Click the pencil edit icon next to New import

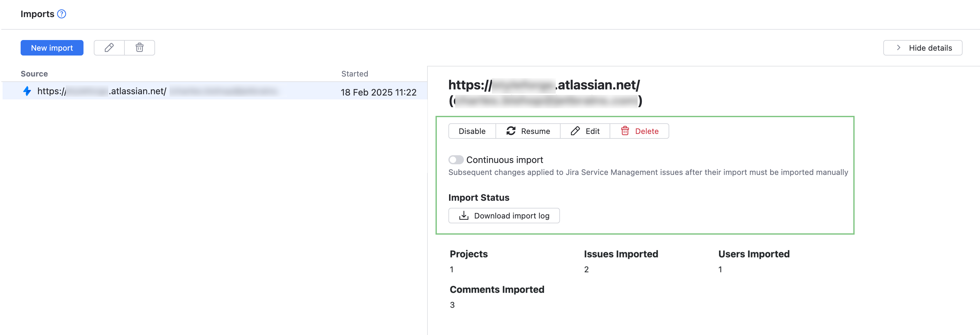tap(109, 47)
